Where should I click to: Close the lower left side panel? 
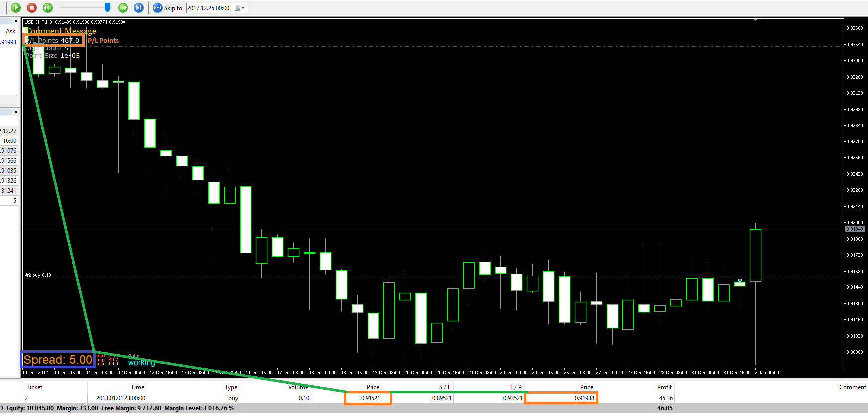click(x=16, y=112)
